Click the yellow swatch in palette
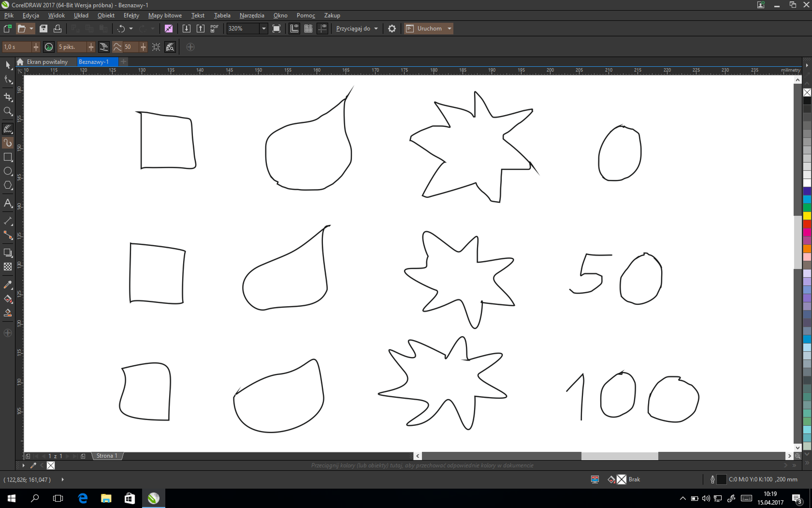This screenshot has height=508, width=812. click(x=807, y=216)
